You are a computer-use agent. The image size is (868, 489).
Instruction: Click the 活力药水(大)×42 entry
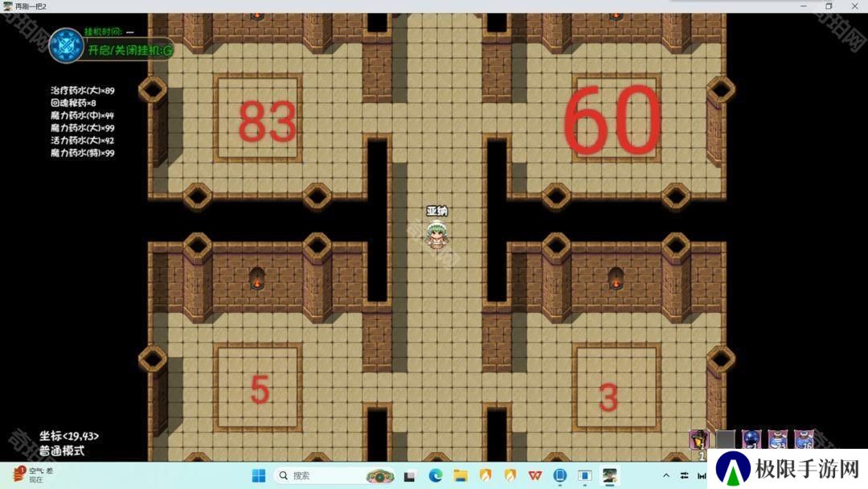82,141
